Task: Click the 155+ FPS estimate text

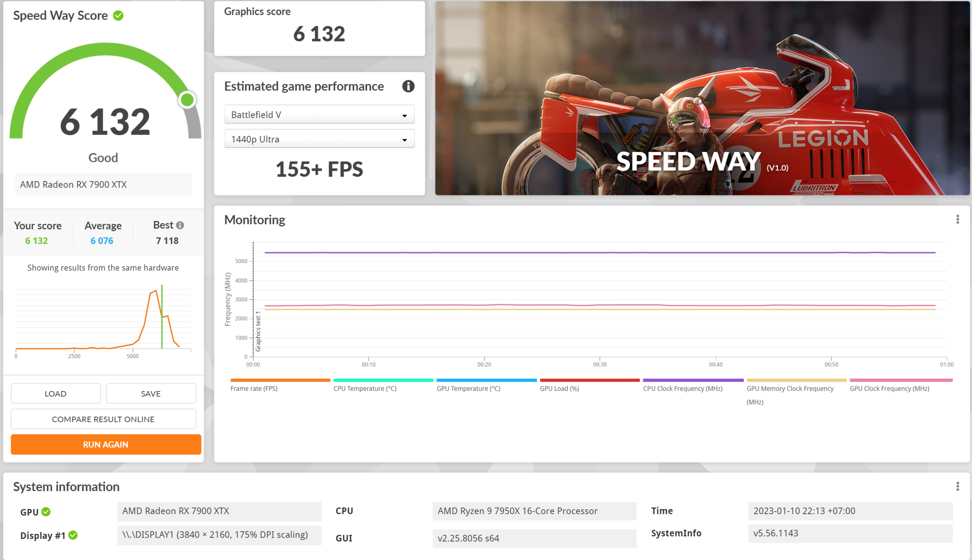Action: coord(319,169)
